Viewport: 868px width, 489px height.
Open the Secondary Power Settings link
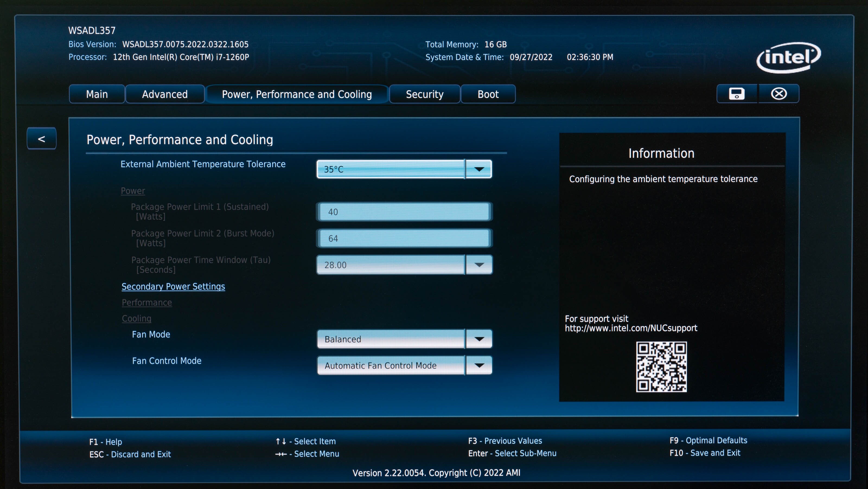pyautogui.click(x=173, y=287)
